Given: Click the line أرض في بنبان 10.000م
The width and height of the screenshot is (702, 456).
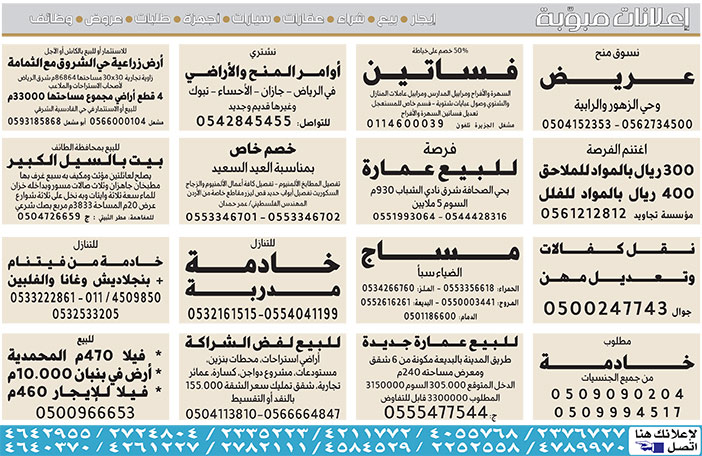Looking at the screenshot, I should click(x=80, y=374).
